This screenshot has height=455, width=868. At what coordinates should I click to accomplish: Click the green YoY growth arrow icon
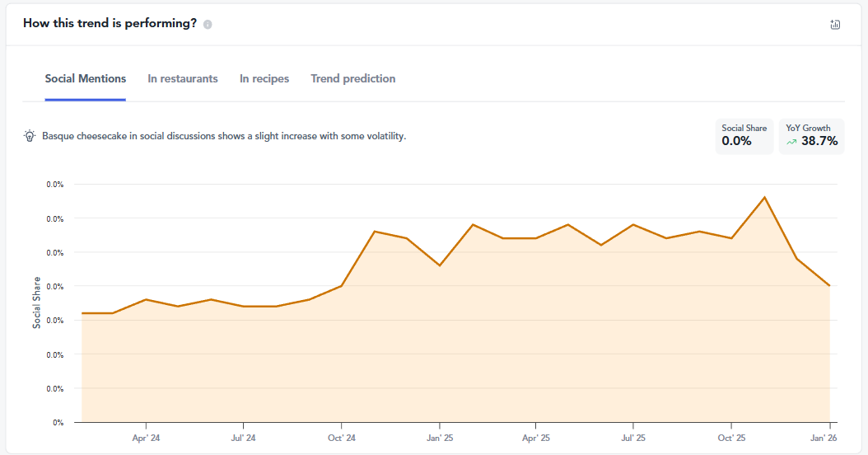pyautogui.click(x=791, y=142)
